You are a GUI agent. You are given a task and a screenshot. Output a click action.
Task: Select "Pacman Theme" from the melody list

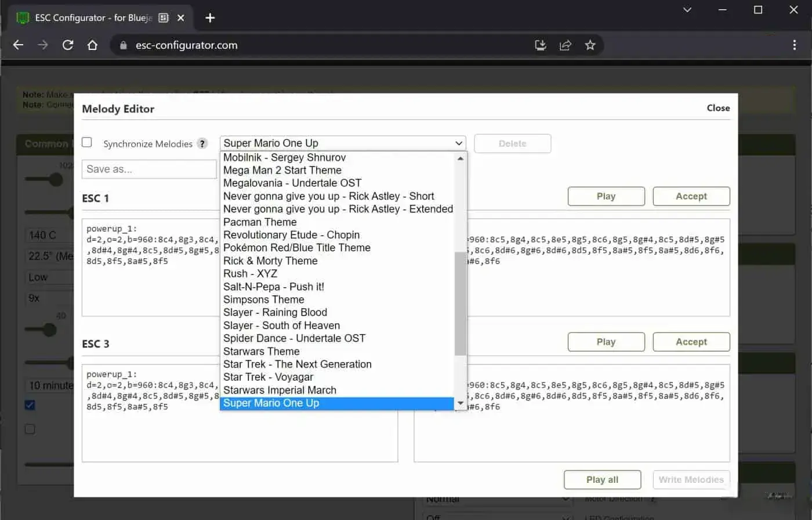point(260,222)
